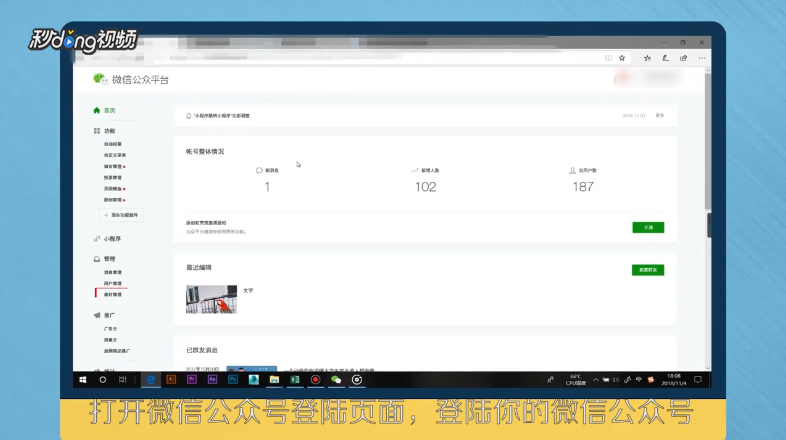This screenshot has width=786, height=440.
Task: Click the WeChat 微信公众平台 logo
Action: click(131, 79)
